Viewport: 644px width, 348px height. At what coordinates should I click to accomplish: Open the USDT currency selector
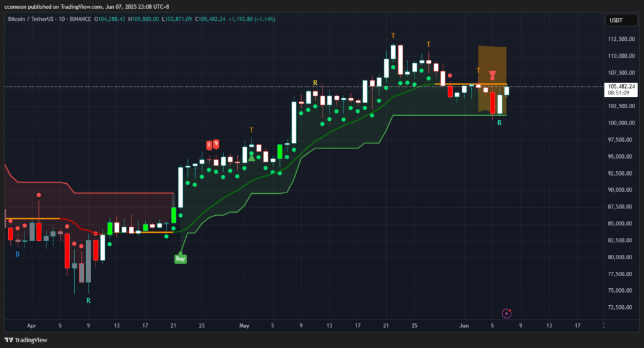pos(621,20)
